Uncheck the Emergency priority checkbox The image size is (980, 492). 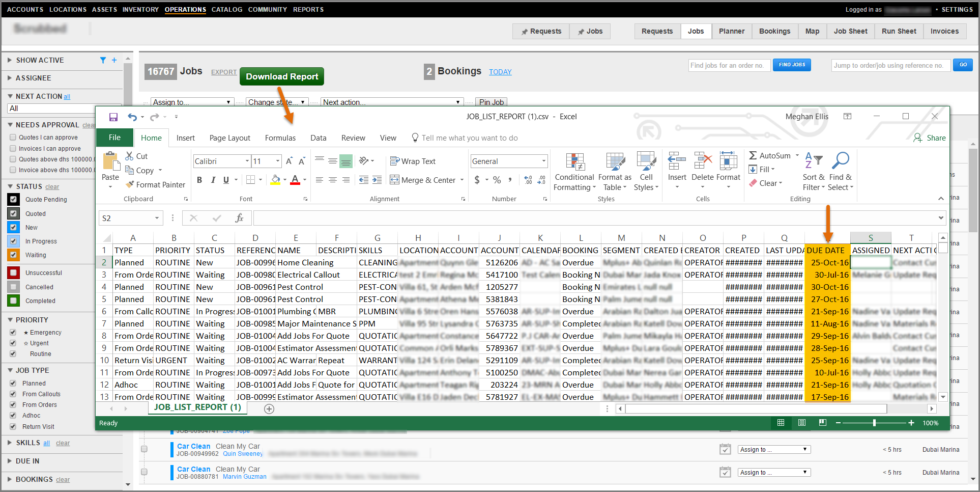[13, 332]
